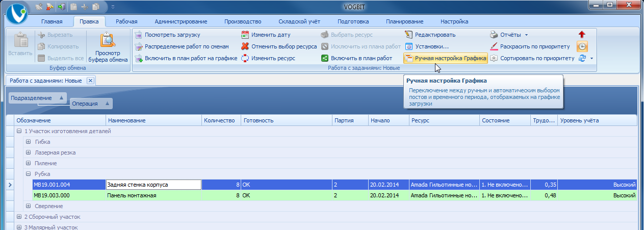This screenshot has height=230, width=644.
Task: Open dropdown arrow next to refresh icon
Action: coord(591,58)
